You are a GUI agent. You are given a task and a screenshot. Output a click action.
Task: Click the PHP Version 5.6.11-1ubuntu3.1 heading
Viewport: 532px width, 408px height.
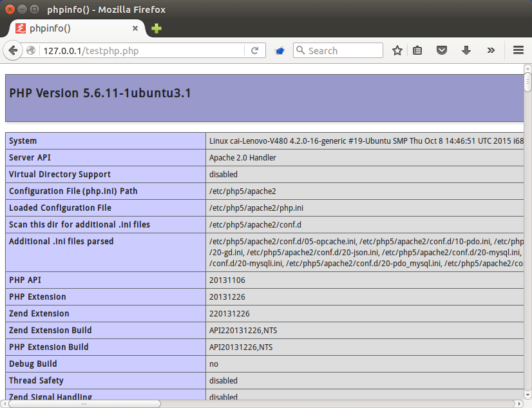100,93
